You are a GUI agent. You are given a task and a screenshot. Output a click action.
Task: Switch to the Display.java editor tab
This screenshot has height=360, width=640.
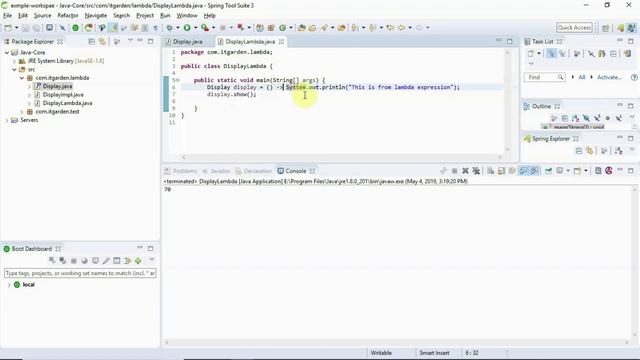(x=187, y=42)
